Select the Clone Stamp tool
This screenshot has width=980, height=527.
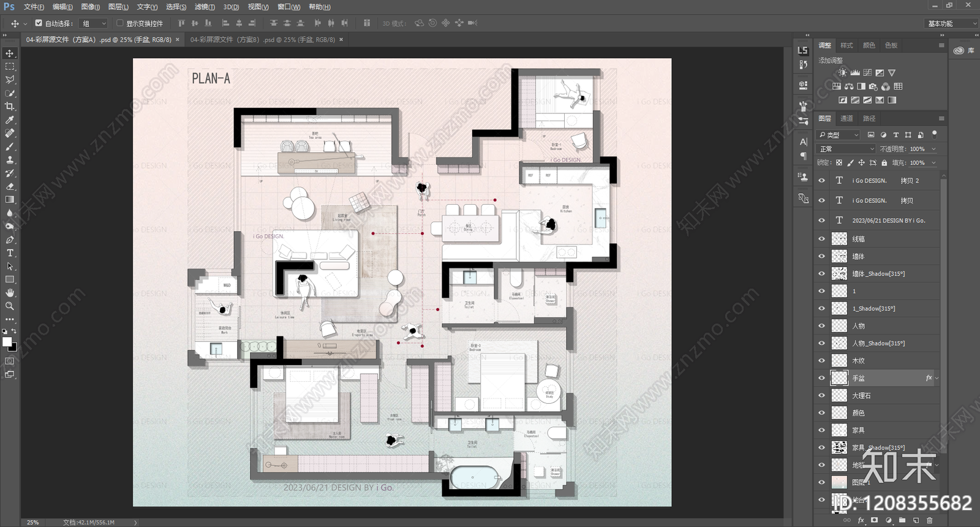click(10, 160)
